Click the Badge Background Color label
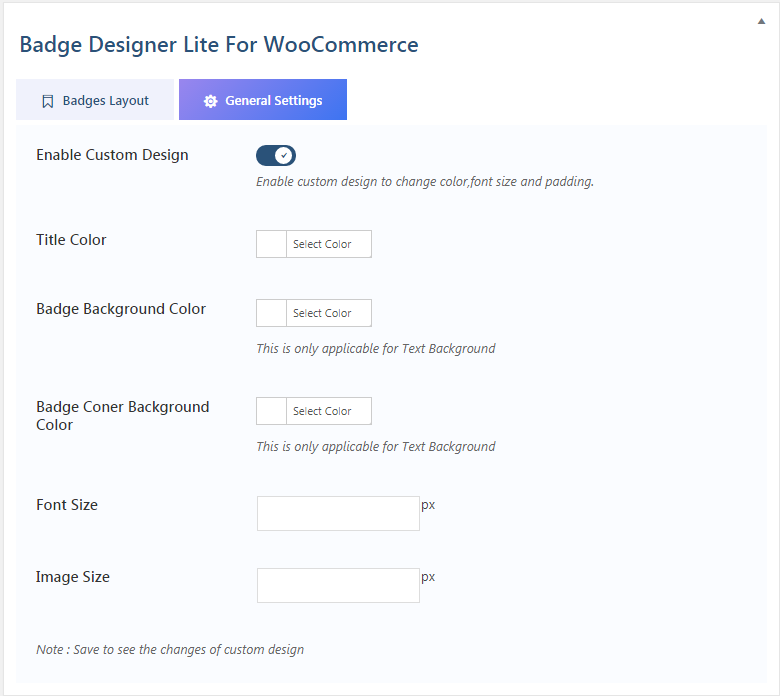The image size is (780, 696). point(121,309)
